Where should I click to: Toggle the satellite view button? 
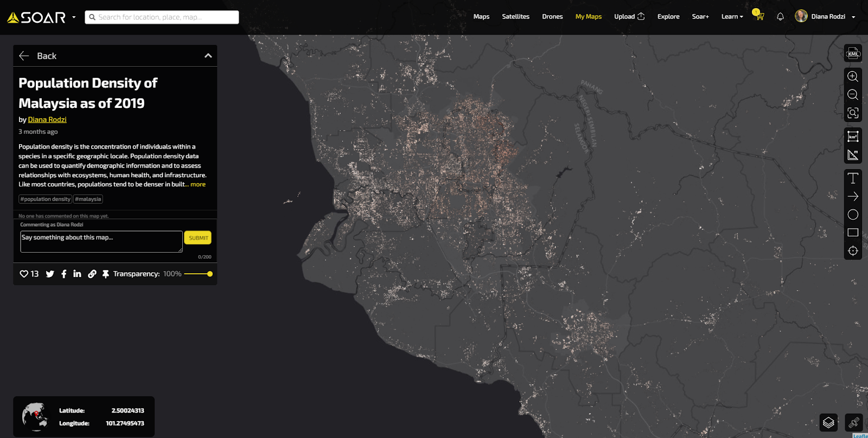(x=853, y=422)
